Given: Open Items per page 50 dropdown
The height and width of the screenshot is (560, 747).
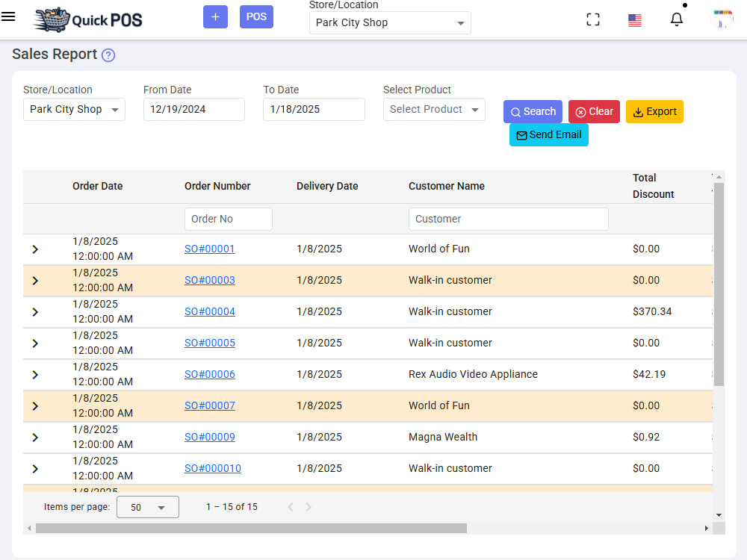Looking at the screenshot, I should coord(148,507).
